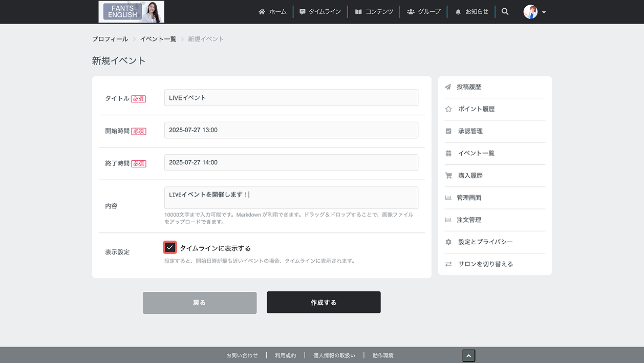Click the FANTS ENGLISH logo
Viewport: 644px width, 363px height.
(132, 12)
